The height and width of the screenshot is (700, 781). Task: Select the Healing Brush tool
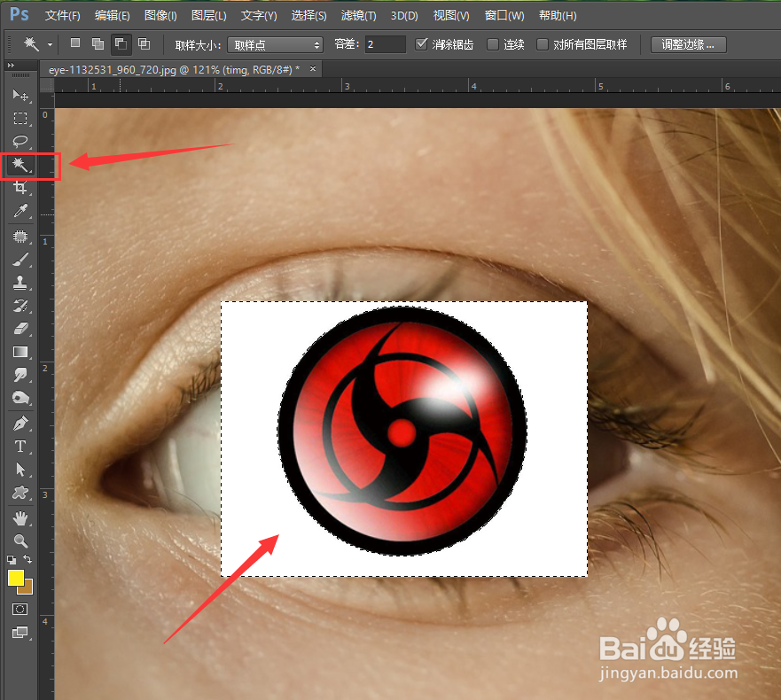pos(20,237)
